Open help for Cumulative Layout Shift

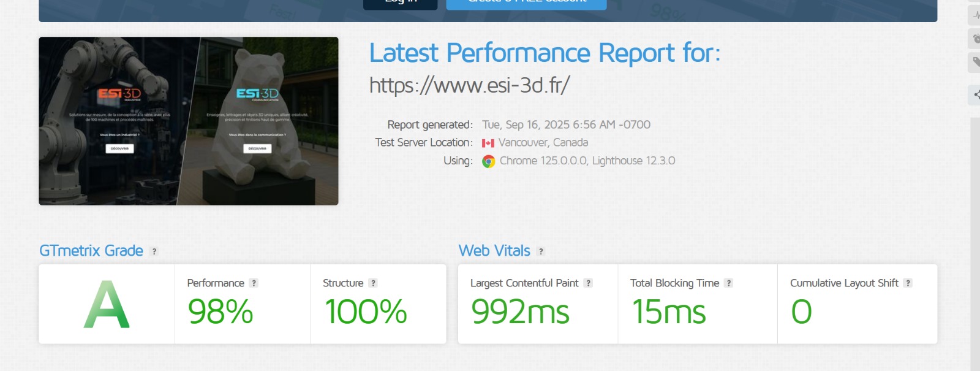click(x=908, y=283)
